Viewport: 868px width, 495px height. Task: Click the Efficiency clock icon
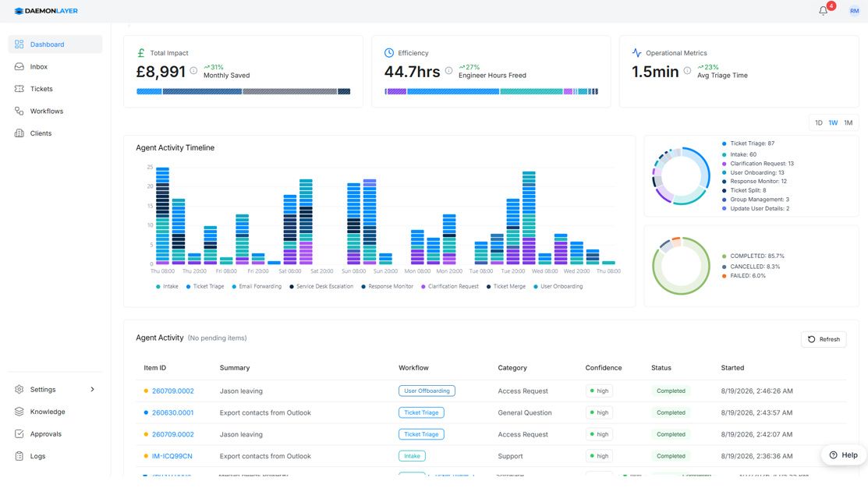[389, 53]
